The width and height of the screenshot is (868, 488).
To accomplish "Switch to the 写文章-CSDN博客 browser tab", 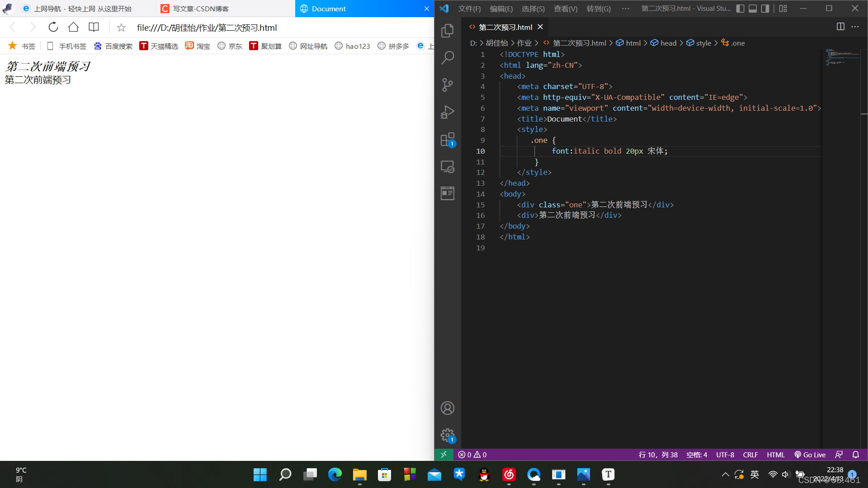I will click(201, 9).
